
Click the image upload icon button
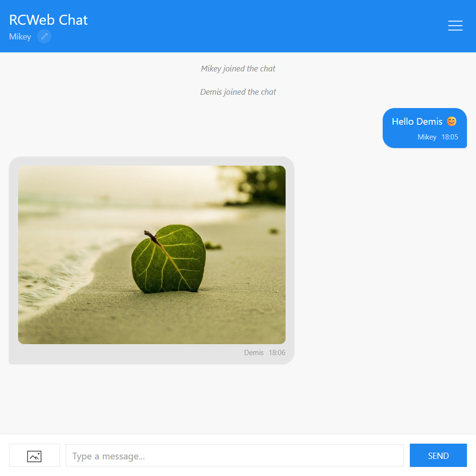point(34,456)
